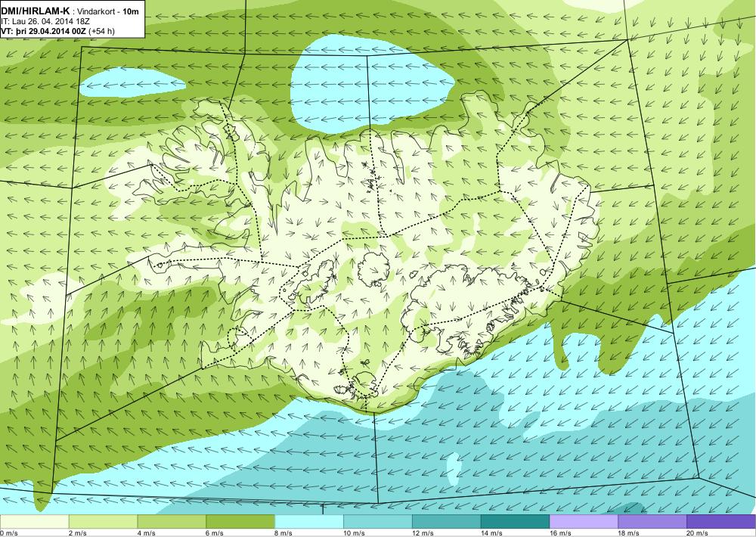Click the "6 m/s" legend label
The image size is (756, 537).
coord(215,533)
